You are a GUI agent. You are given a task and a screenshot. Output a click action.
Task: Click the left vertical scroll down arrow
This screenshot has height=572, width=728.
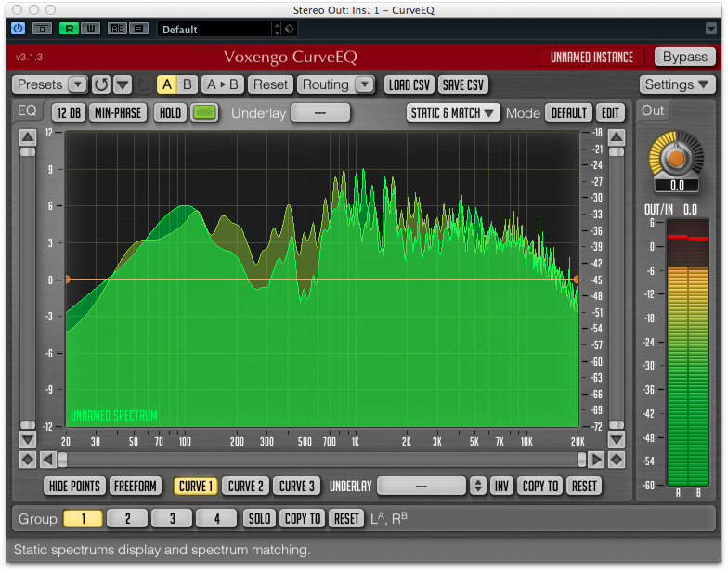tap(28, 439)
